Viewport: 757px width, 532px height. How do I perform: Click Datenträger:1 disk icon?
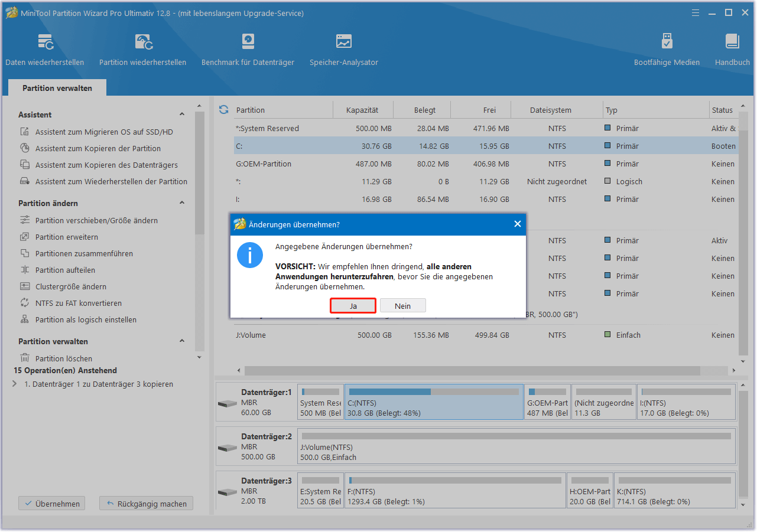point(227,404)
